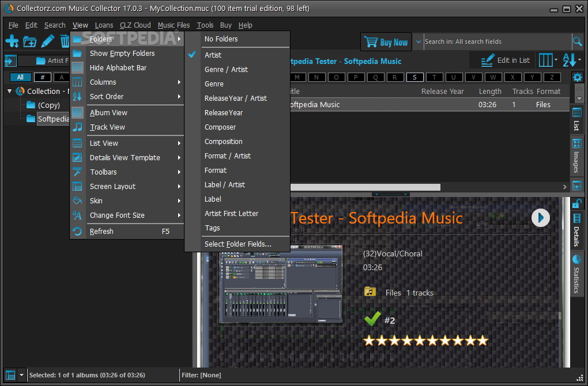Click the gear settings icon by alphabet bar
588x386 pixels.
pos(577,78)
